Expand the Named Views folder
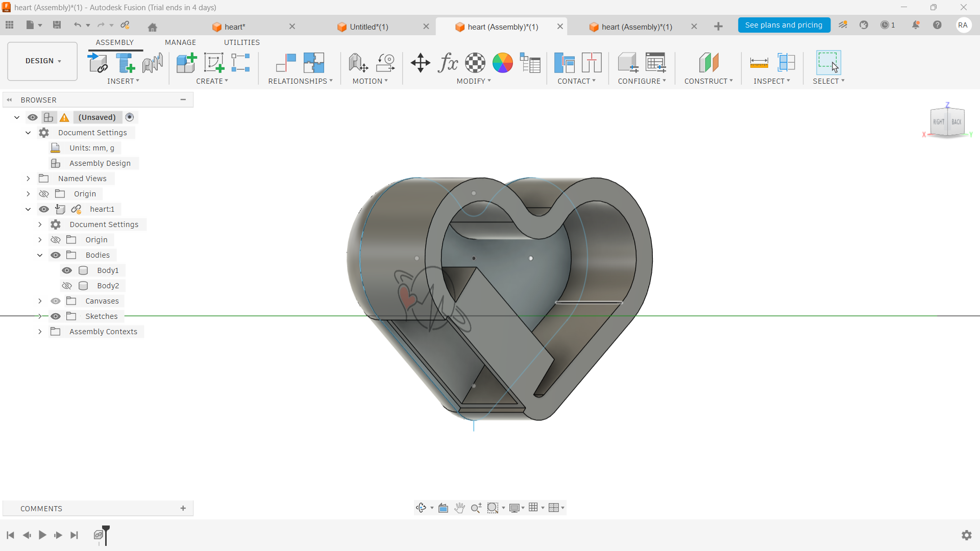 pyautogui.click(x=28, y=179)
